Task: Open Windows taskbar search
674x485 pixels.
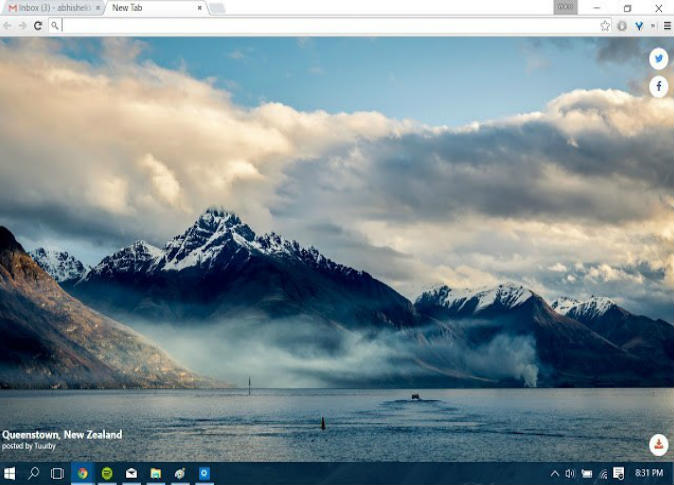Action: (x=34, y=473)
